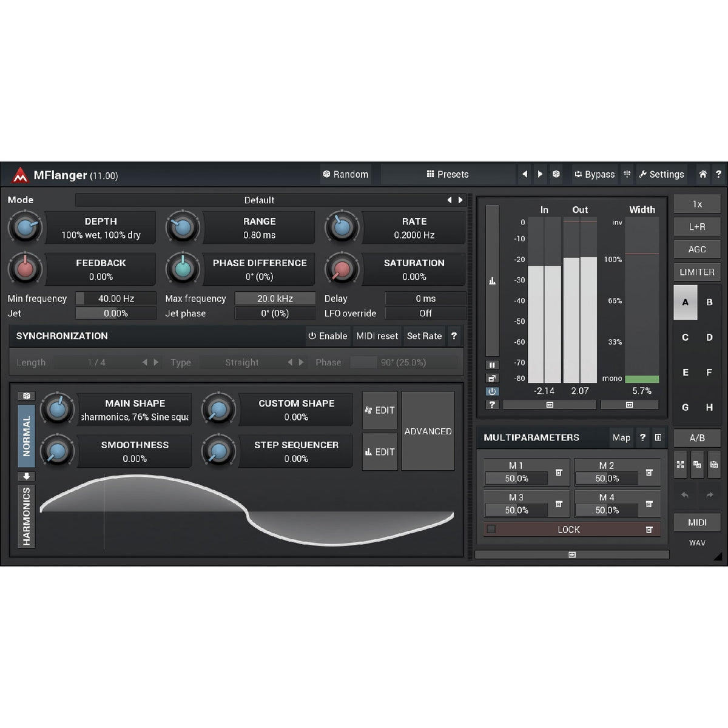728x728 pixels.
Task: Open ADVANCED shape settings
Action: pyautogui.click(x=428, y=431)
